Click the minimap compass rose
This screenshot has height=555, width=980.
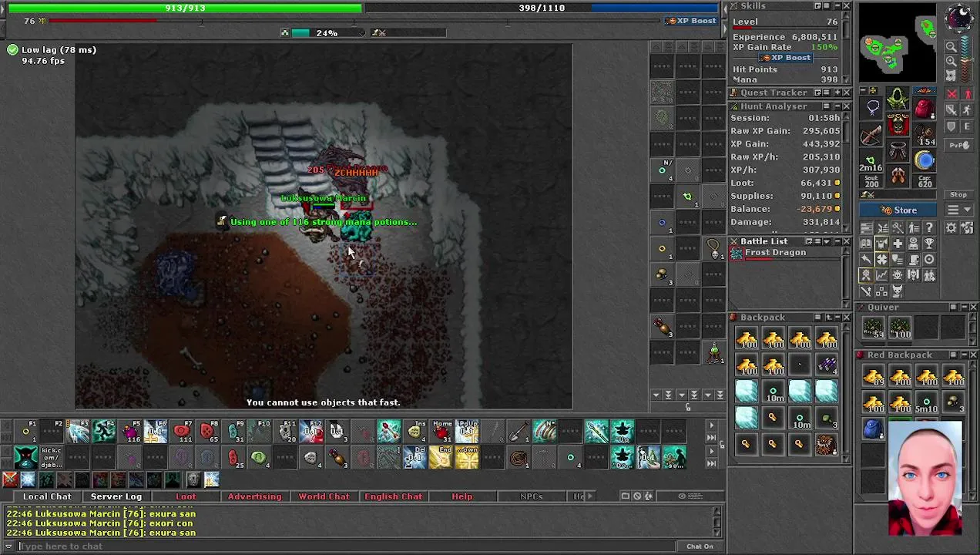pyautogui.click(x=958, y=18)
